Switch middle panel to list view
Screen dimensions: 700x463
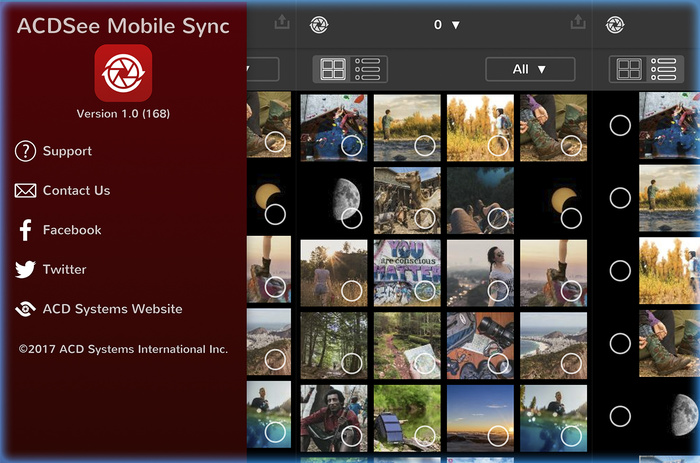coord(367,69)
